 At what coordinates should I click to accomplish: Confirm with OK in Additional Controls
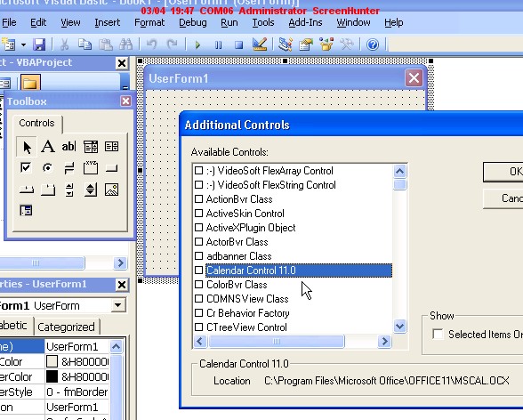(503, 172)
